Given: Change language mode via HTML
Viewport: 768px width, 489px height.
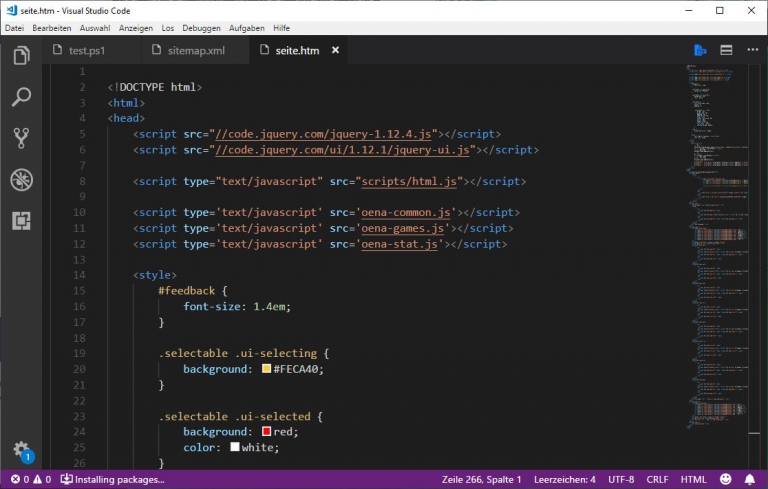Looking at the screenshot, I should coord(694,479).
